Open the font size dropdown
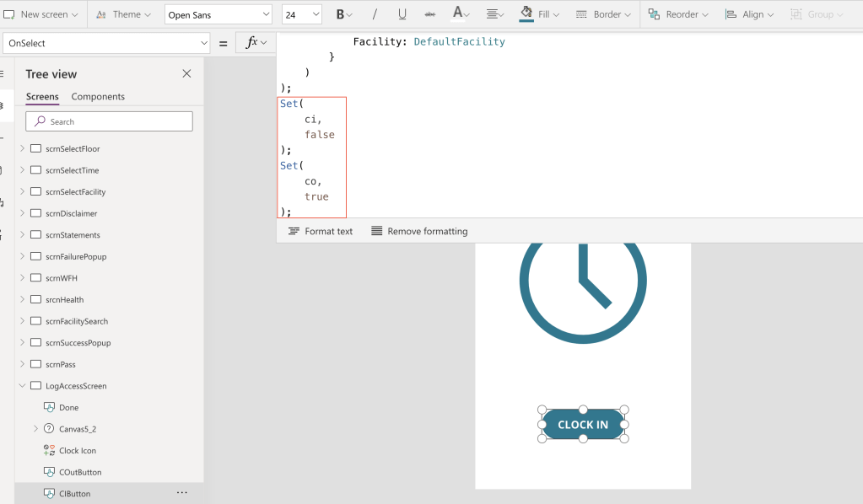Screen dimensions: 863x504 pos(302,14)
